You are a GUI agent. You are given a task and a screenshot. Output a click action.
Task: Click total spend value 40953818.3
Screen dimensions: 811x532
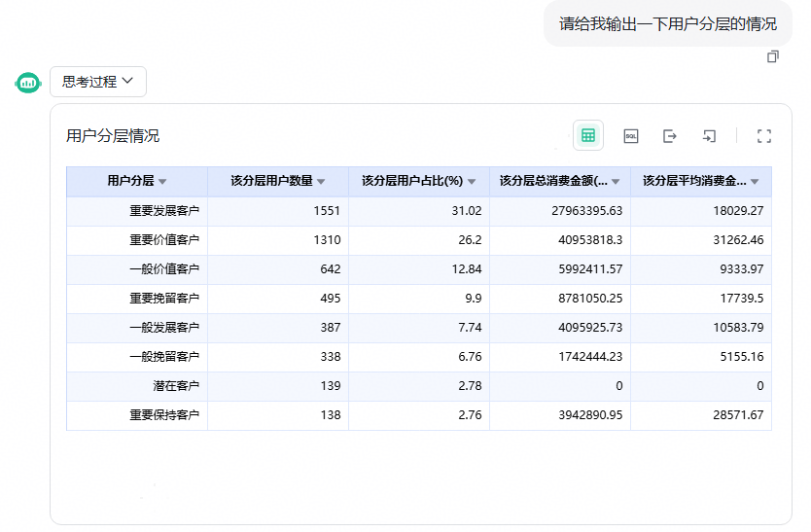point(590,240)
